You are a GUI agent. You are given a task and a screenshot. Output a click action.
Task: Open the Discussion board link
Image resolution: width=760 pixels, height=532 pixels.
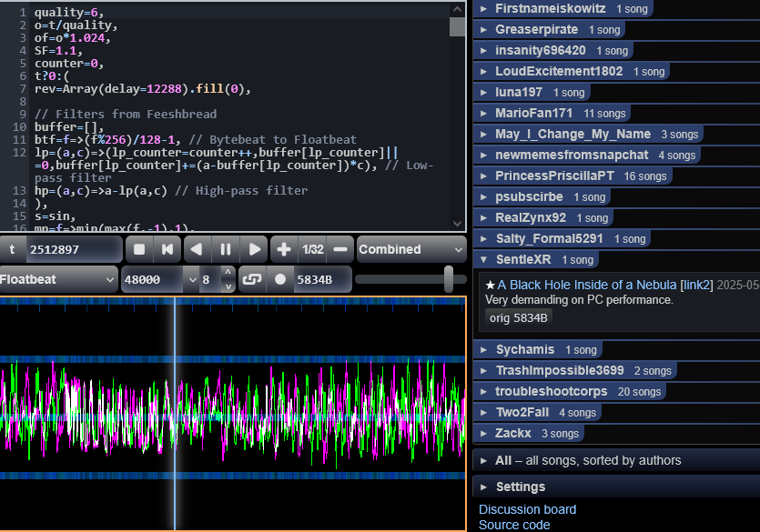click(x=527, y=509)
